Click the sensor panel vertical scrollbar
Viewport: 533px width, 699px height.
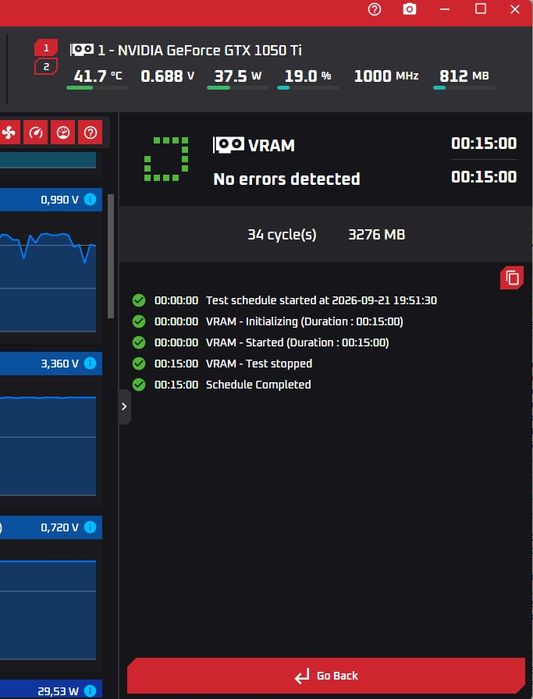coord(111,256)
